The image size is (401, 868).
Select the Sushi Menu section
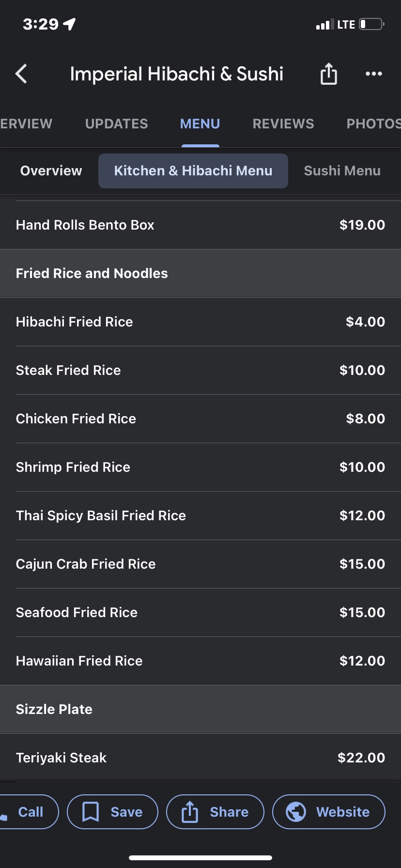pyautogui.click(x=342, y=171)
